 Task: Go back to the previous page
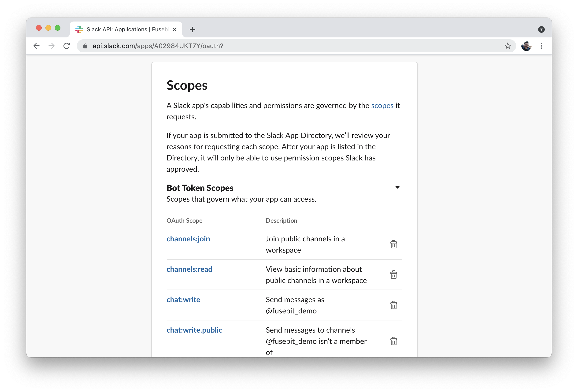(37, 46)
